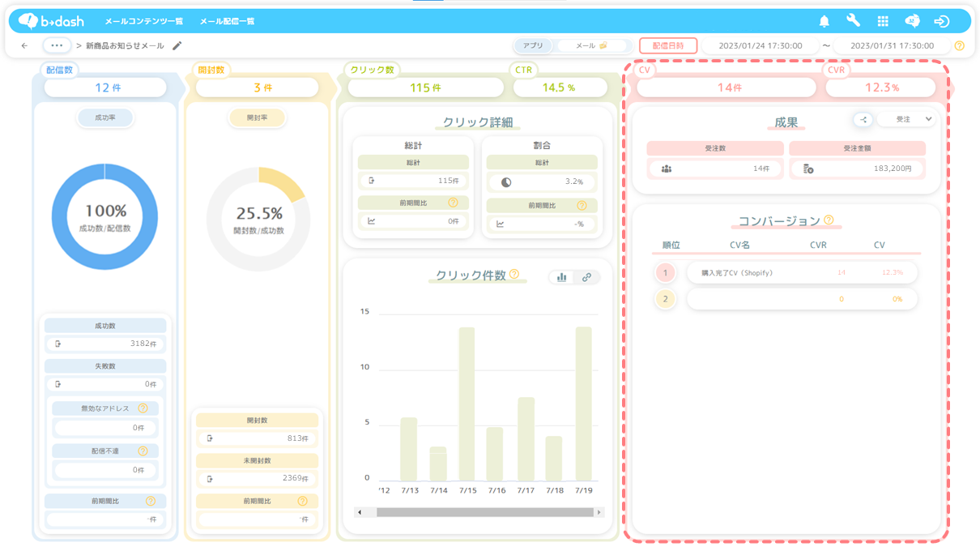Viewport: 980px width, 551px height.
Task: Open the chat support icon
Action: click(x=912, y=21)
